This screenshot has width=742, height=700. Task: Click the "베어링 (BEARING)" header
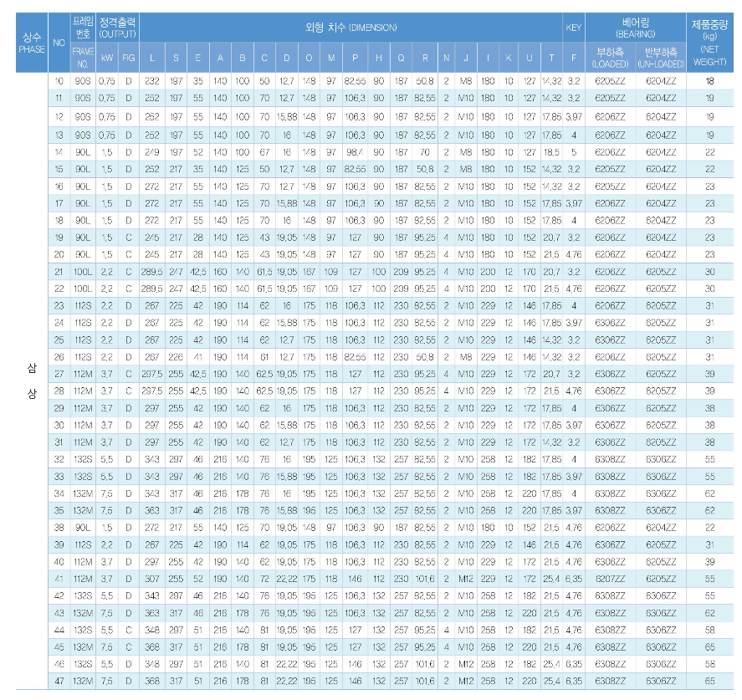click(x=636, y=28)
